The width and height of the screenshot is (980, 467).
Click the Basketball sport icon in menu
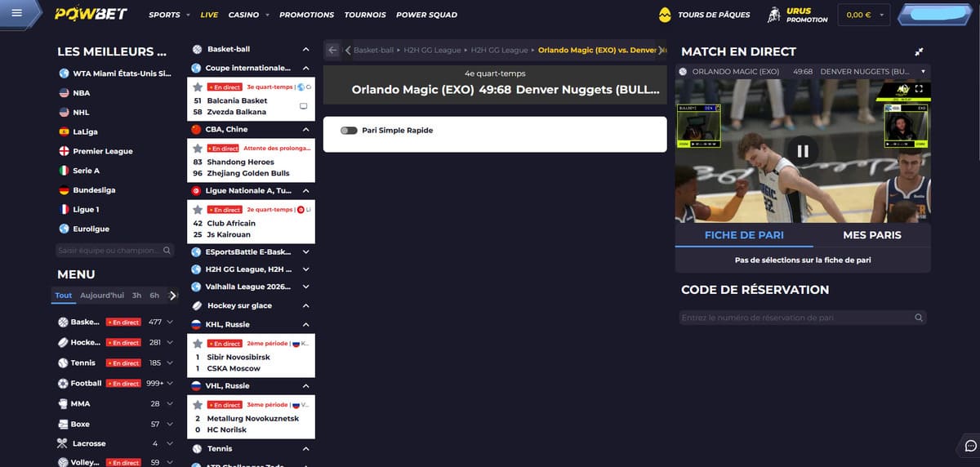[63, 322]
